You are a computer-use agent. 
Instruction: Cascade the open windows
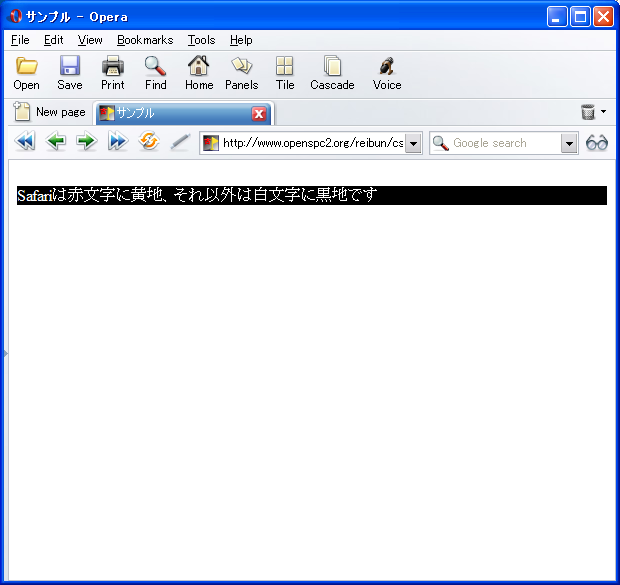332,67
